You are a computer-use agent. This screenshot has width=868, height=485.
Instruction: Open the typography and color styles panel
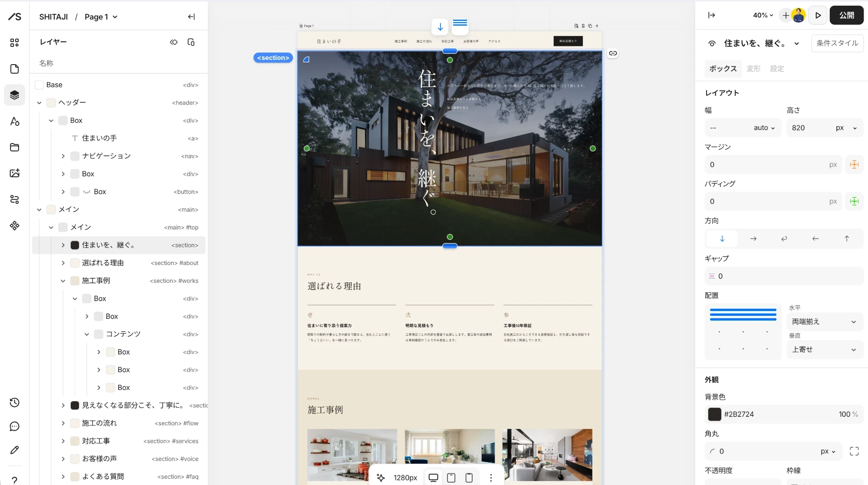coord(14,121)
